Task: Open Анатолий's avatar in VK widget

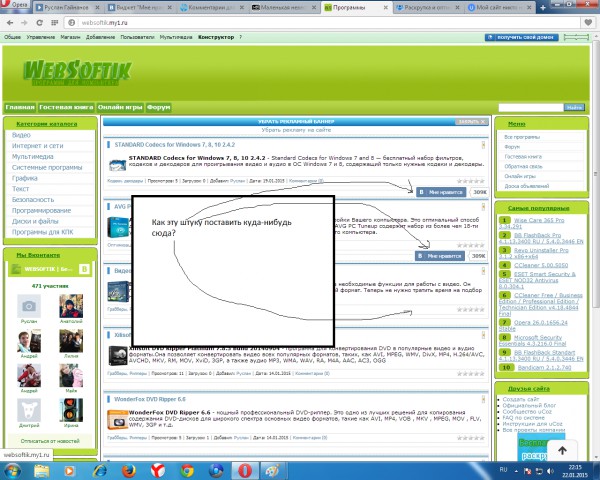Action: pos(71,305)
